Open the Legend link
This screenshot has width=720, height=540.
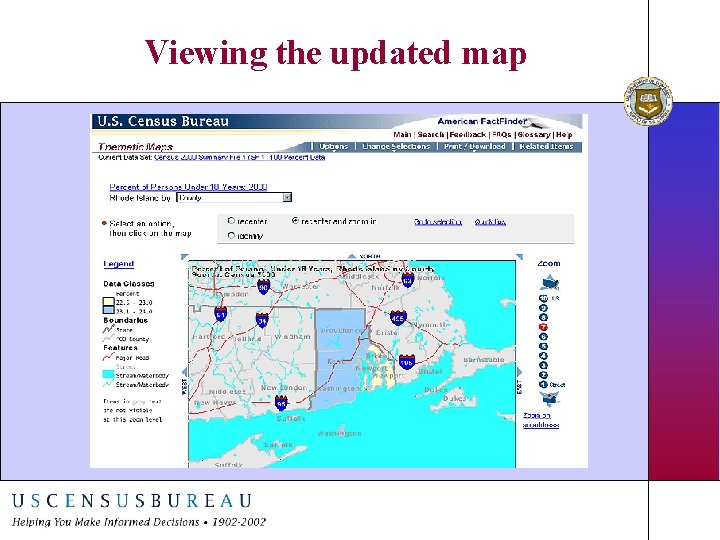118,264
